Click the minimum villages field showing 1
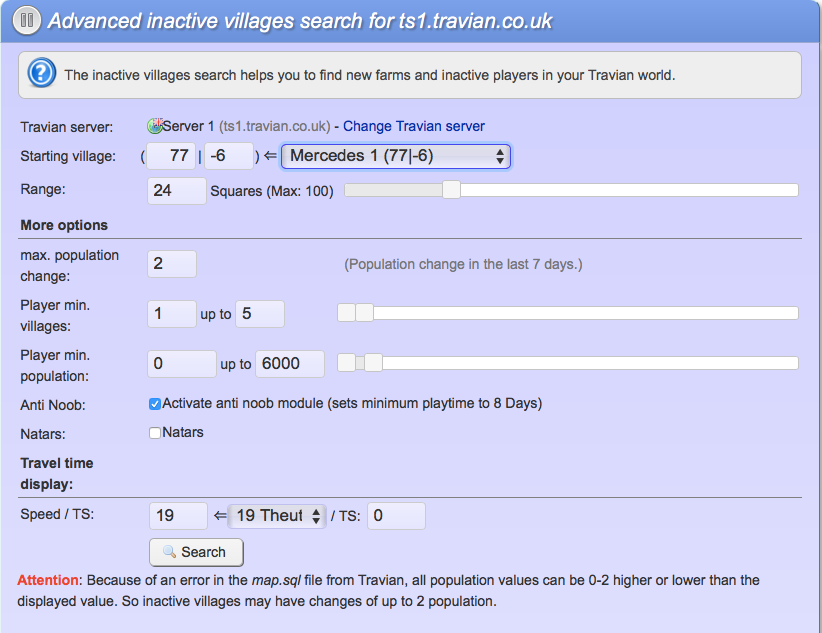The height and width of the screenshot is (633, 822). coord(172,314)
